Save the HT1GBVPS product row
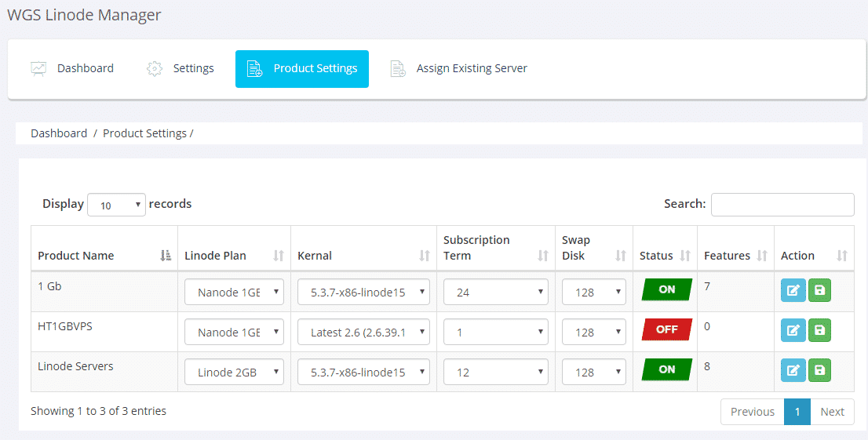Viewport: 868px width, 440px height. (x=819, y=330)
